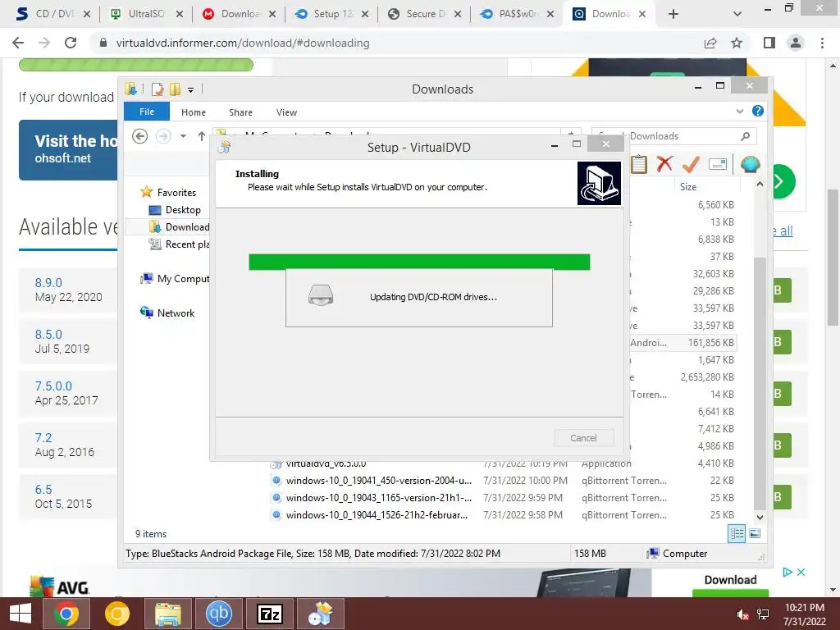Open quick access toolbar customize dropdown
The width and height of the screenshot is (840, 630).
click(x=190, y=90)
